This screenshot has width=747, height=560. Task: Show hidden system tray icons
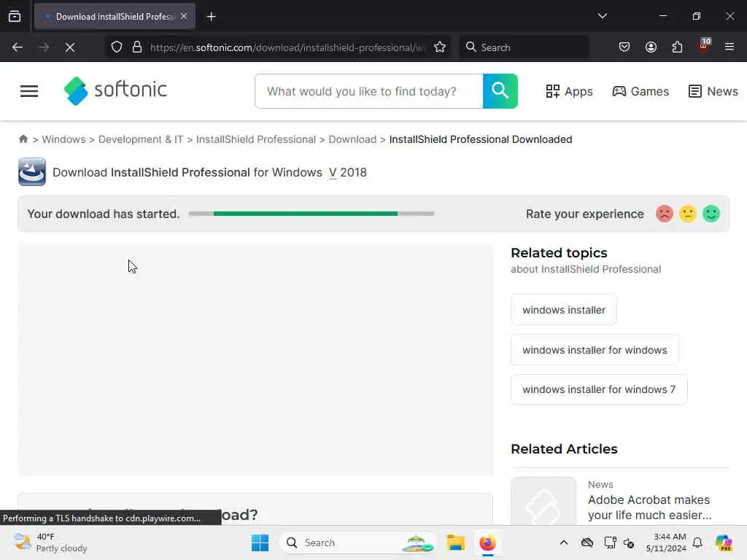564,542
